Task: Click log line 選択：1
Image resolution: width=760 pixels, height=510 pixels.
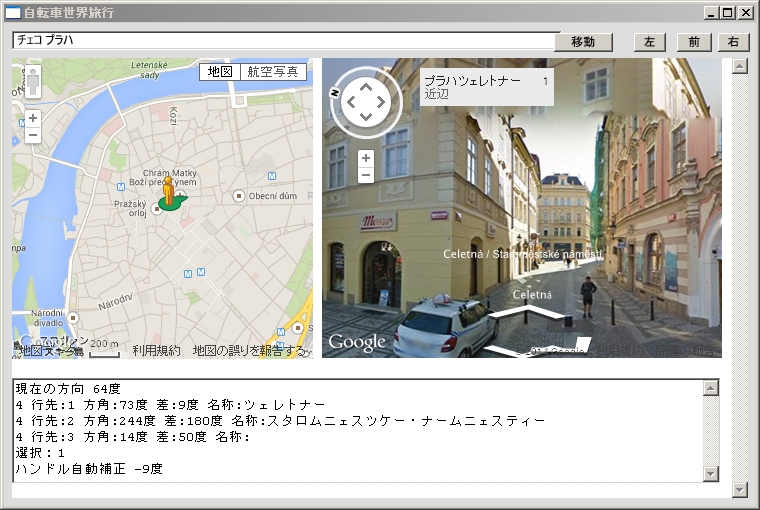Action: click(40, 453)
